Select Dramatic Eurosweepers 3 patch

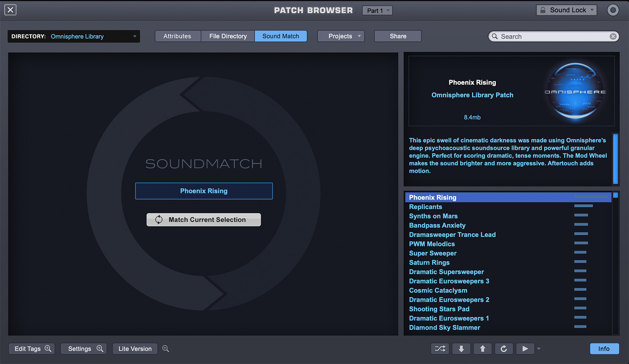[508, 281]
